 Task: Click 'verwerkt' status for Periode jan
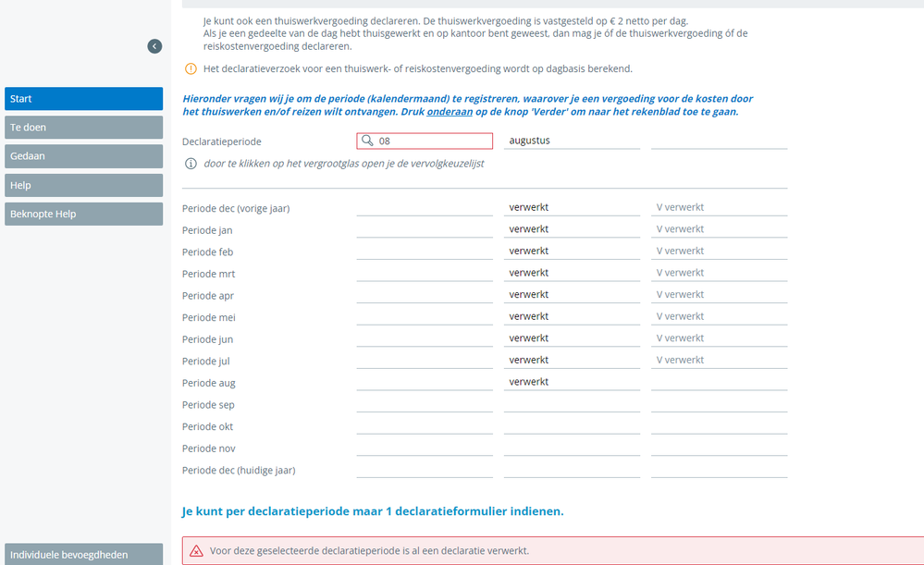click(x=572, y=229)
